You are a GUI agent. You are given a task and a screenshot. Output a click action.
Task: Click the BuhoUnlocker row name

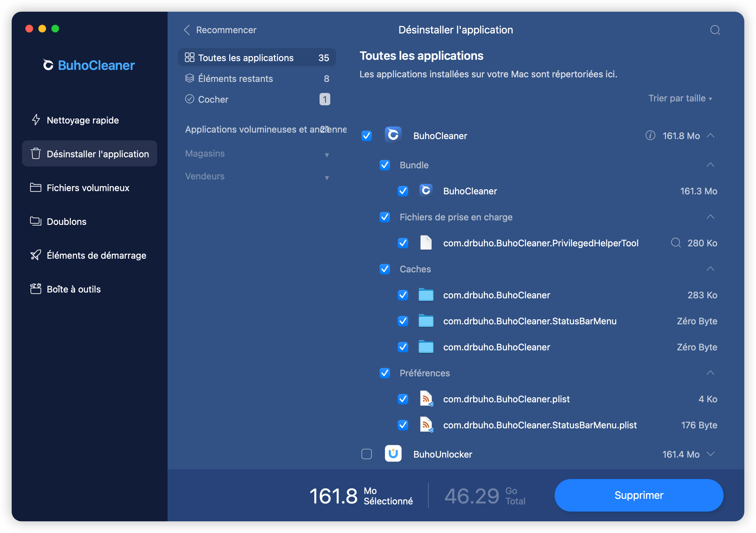[x=443, y=454]
